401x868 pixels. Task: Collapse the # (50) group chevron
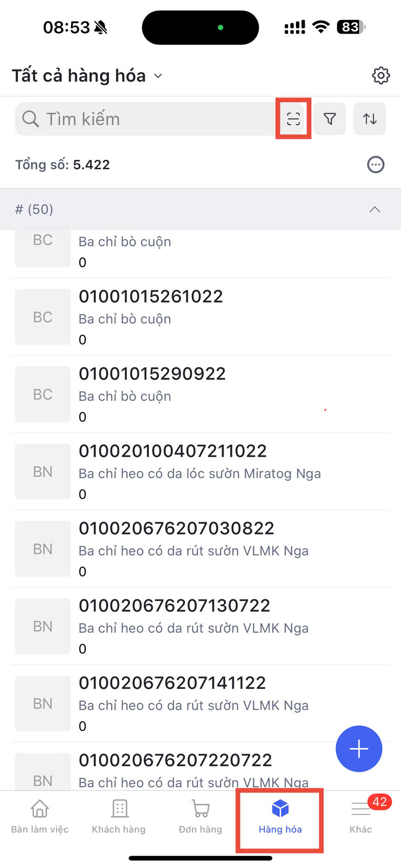375,210
